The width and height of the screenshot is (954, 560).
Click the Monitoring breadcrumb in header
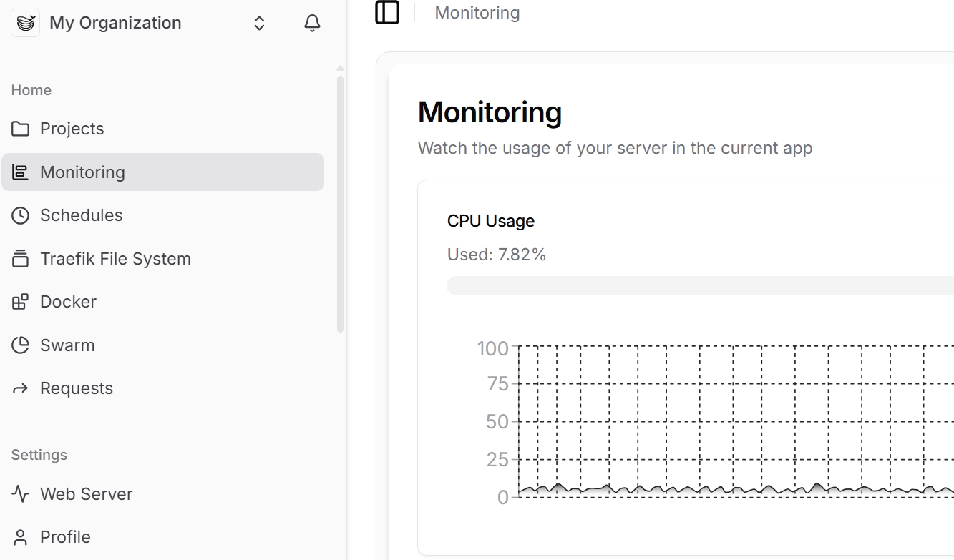click(477, 13)
